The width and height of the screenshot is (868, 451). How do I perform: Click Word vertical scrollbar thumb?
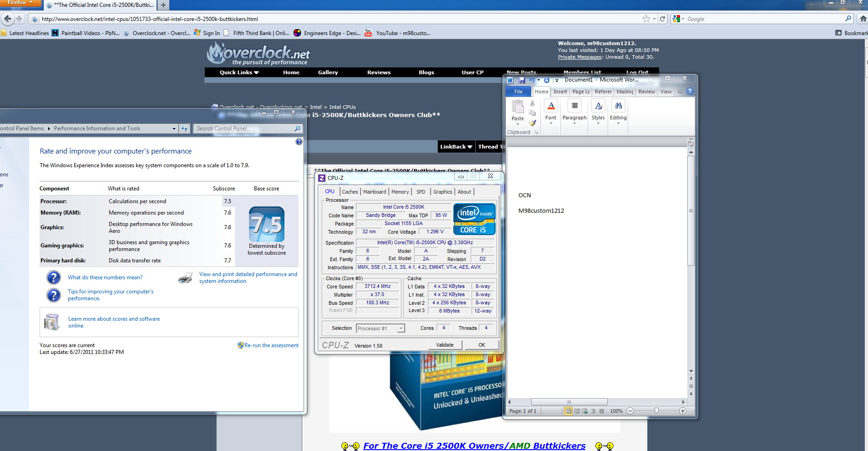pyautogui.click(x=691, y=210)
